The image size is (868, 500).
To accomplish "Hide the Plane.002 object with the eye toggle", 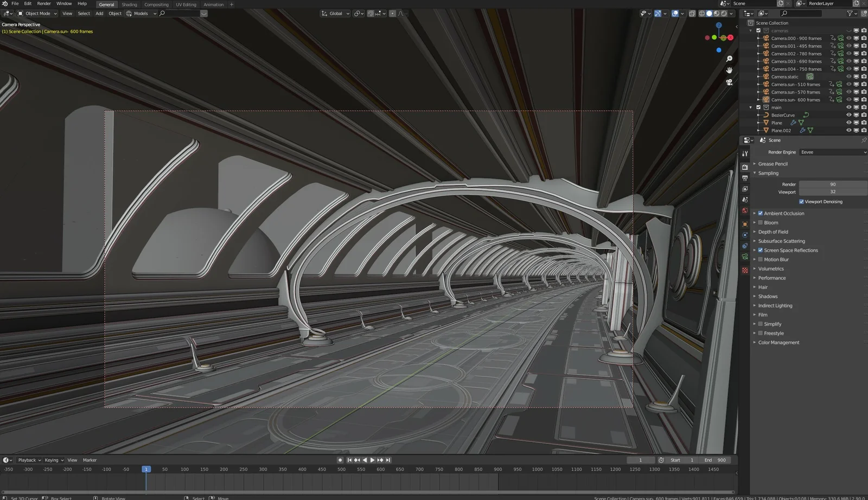I will point(848,130).
